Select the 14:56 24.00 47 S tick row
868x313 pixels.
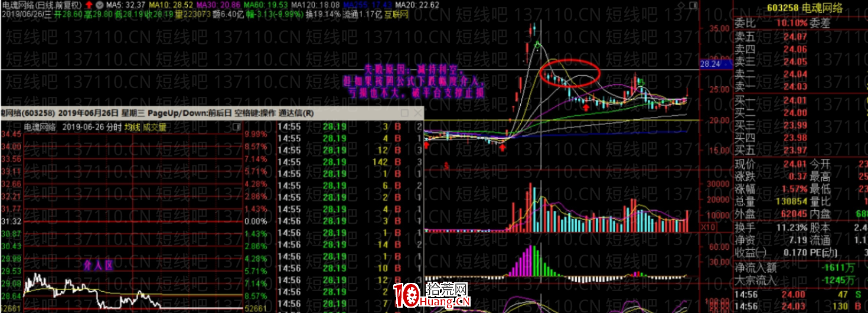click(x=801, y=294)
